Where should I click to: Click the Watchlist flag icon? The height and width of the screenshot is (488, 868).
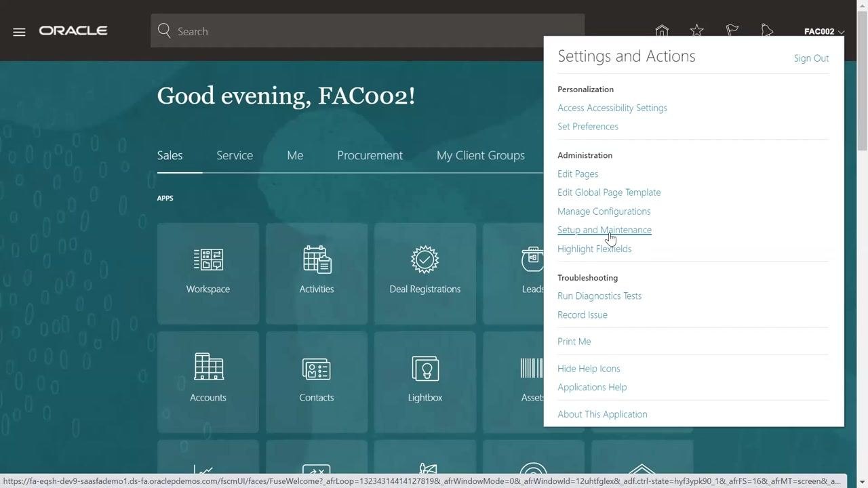tap(732, 31)
